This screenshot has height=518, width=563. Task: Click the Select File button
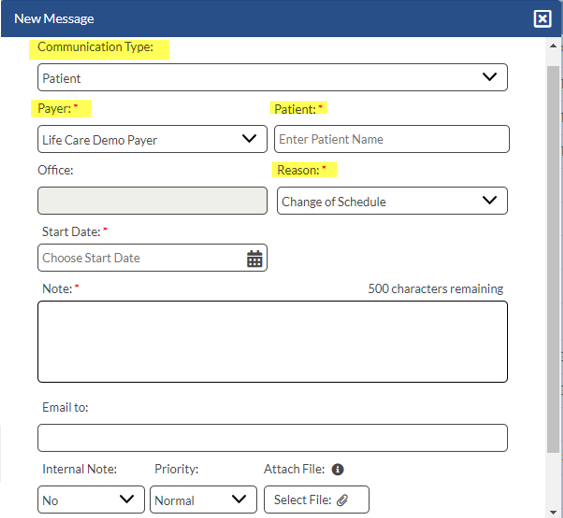pos(316,499)
